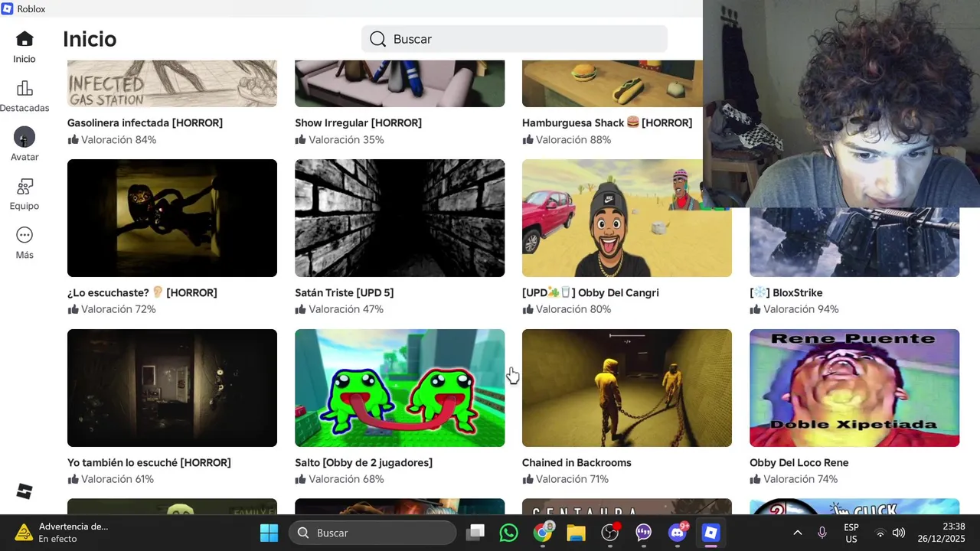Click the microphone tray icon
Image resolution: width=980 pixels, height=551 pixels.
click(x=822, y=533)
